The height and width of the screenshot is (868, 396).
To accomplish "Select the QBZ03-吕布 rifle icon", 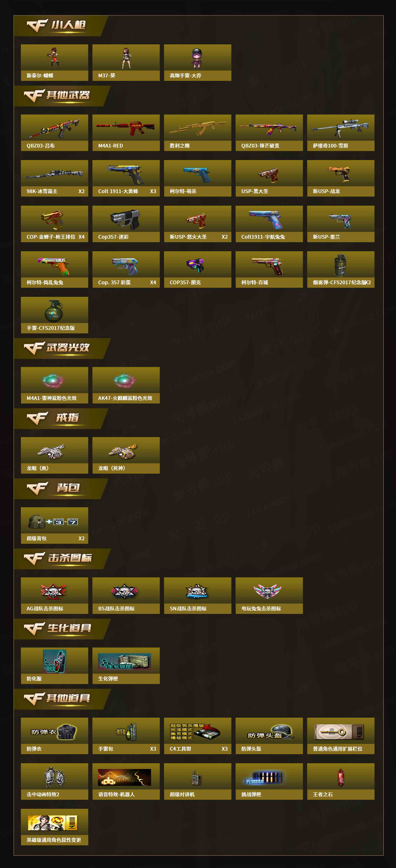I will 54,128.
